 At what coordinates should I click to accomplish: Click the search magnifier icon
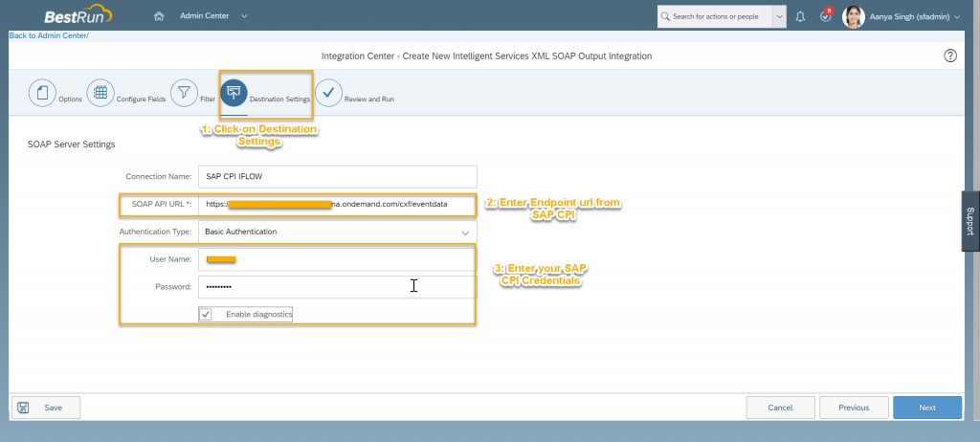coord(665,17)
